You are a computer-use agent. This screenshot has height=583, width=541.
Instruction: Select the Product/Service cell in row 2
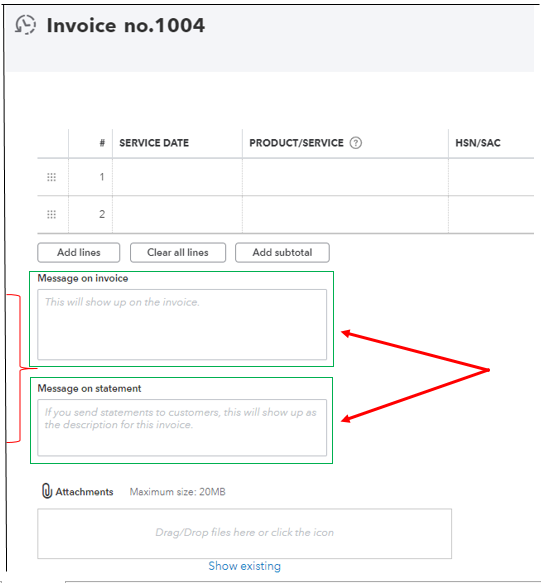point(345,215)
